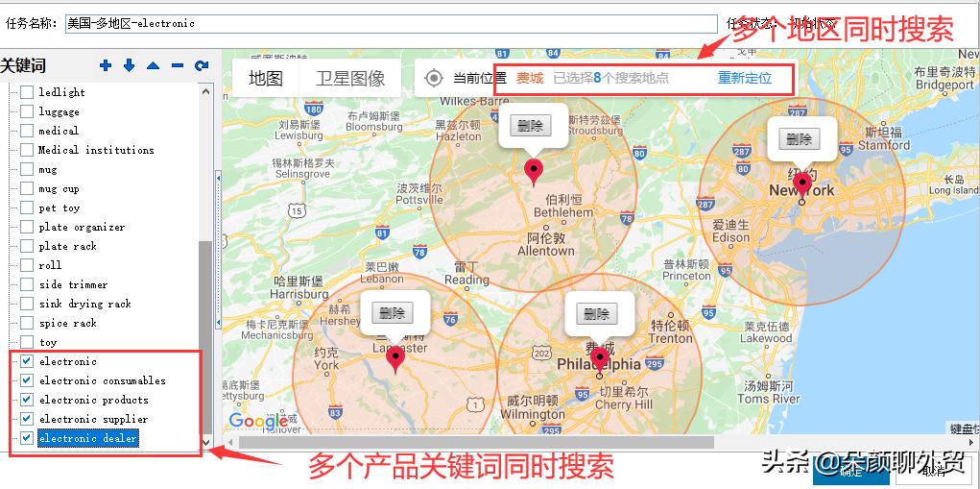The width and height of the screenshot is (980, 489).
Task: Click map horizontal scrollbar left arrow
Action: tap(229, 443)
